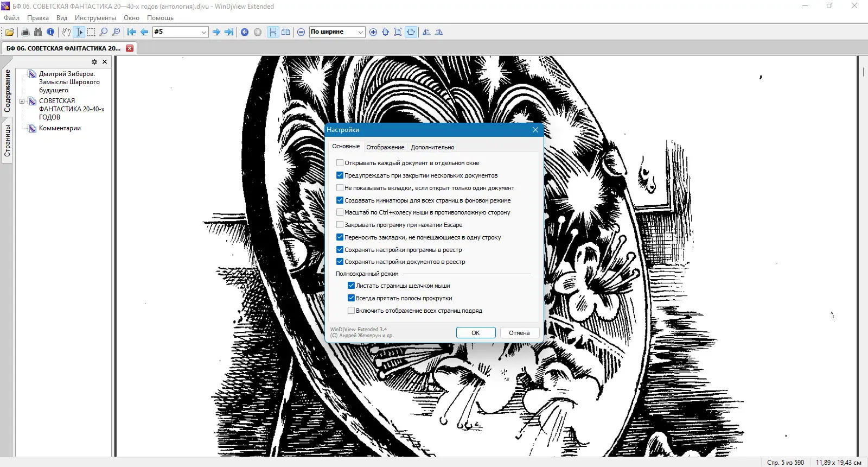Uncheck 'Сохранять настройки программы в реестр'
Screen dimensions: 868x467
pos(340,250)
